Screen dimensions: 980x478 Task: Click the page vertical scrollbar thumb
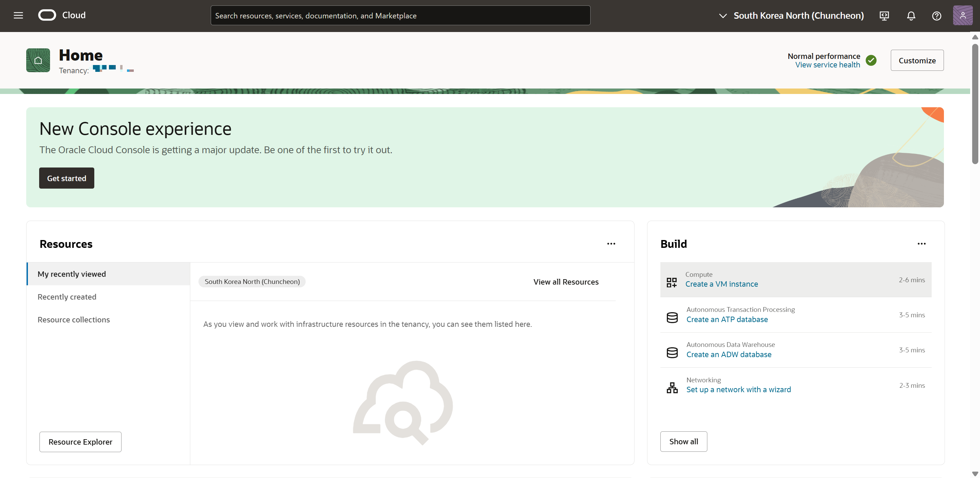[975, 103]
